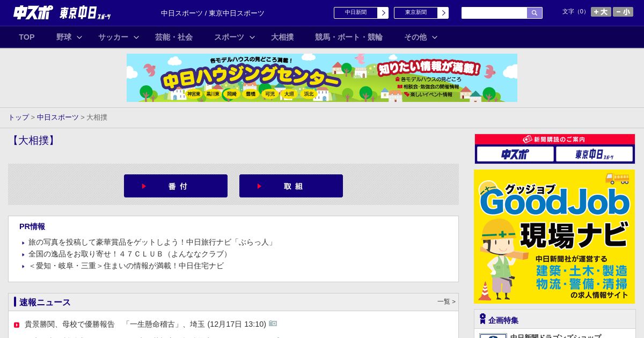Viewport: 644px width, 338px height.
Task: Open 芸能・社会 menu item
Action: (174, 37)
